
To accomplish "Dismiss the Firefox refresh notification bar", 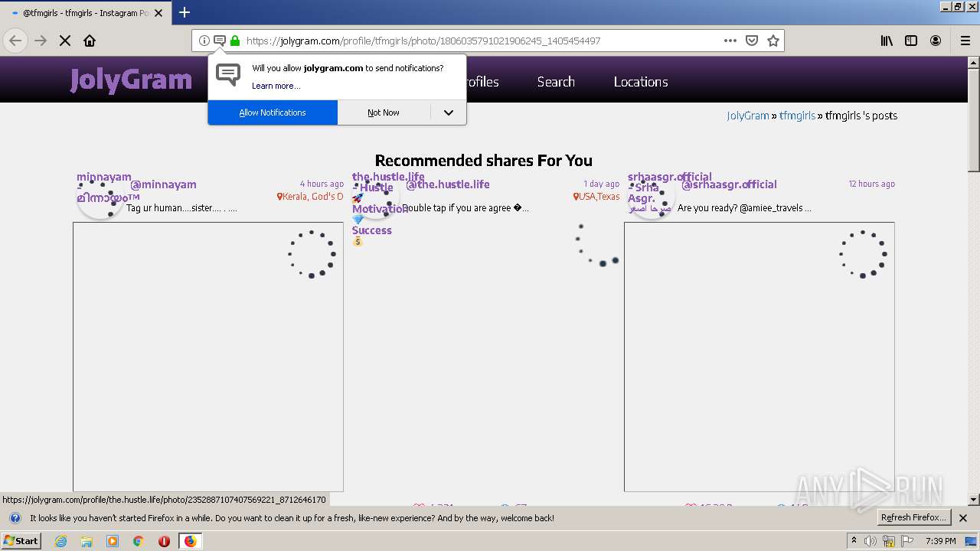I will [x=963, y=518].
